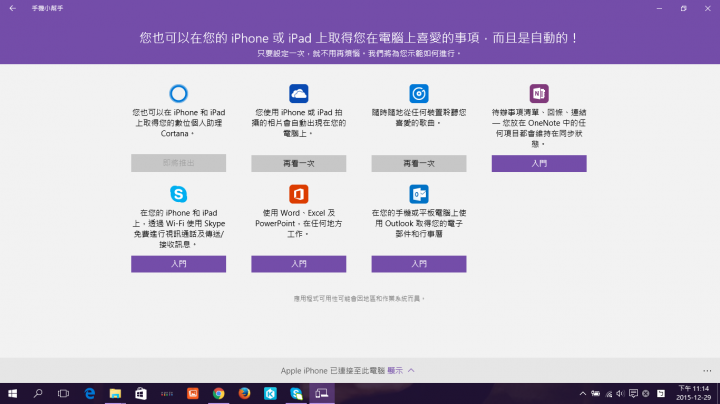Click the Office app icon
The image size is (720, 404).
click(298, 194)
